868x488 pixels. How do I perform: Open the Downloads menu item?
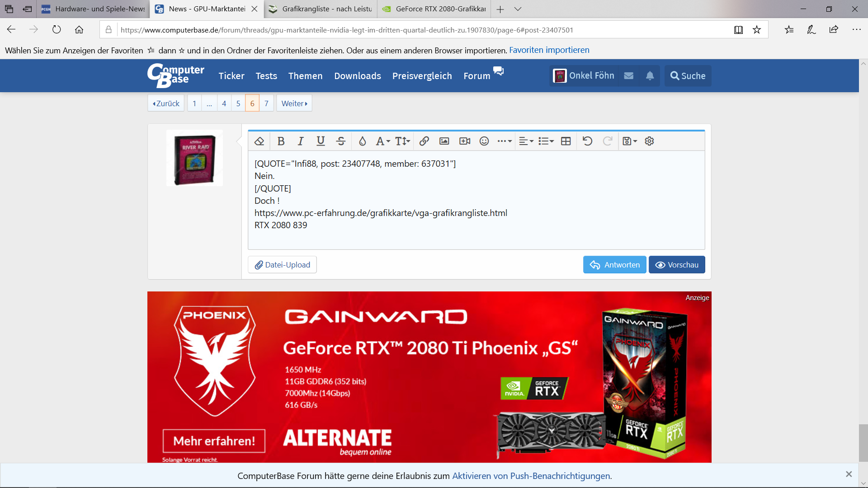click(x=358, y=76)
